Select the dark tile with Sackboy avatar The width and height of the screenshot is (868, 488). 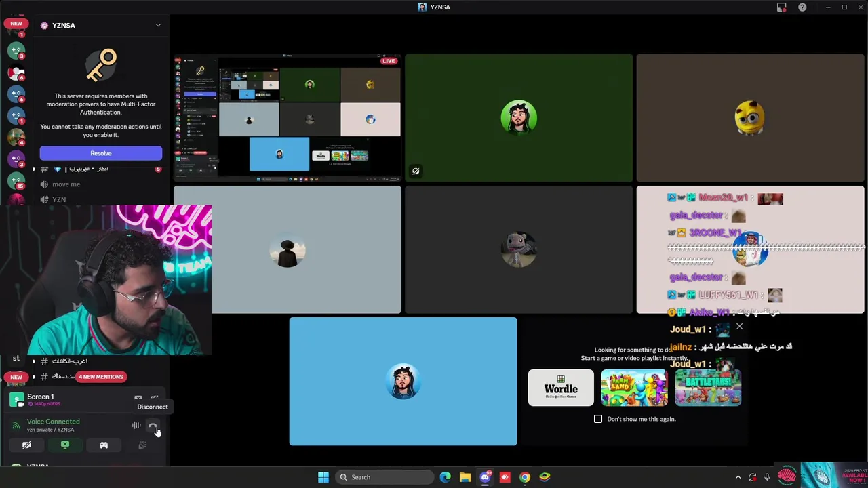(x=519, y=250)
